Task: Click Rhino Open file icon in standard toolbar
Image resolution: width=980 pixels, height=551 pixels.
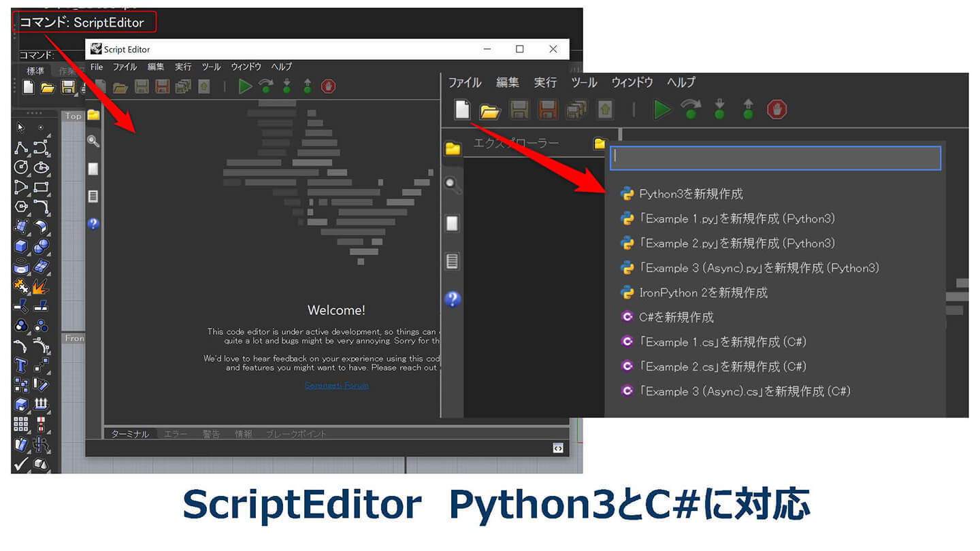Action: point(47,87)
